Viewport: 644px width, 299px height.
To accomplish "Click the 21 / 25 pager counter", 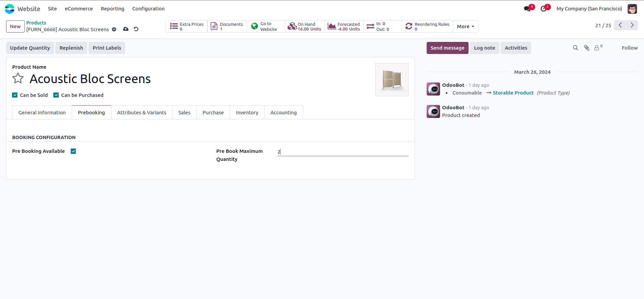I will coord(603,25).
